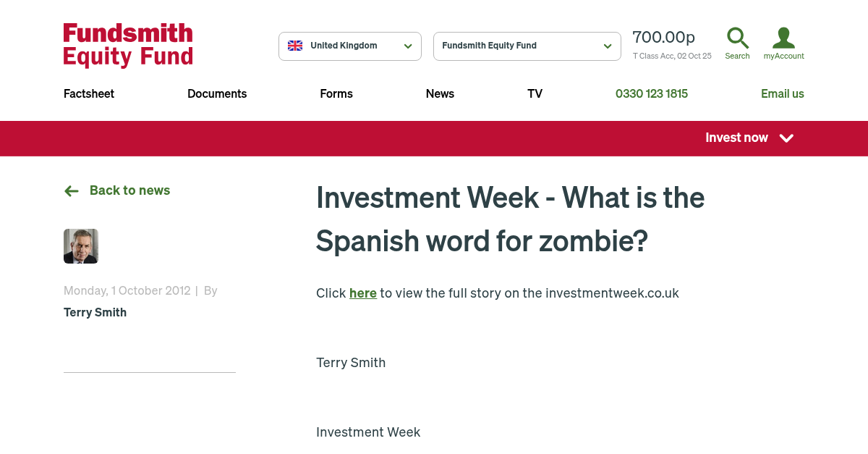Follow the Back to news link
The image size is (868, 454).
[x=129, y=190]
